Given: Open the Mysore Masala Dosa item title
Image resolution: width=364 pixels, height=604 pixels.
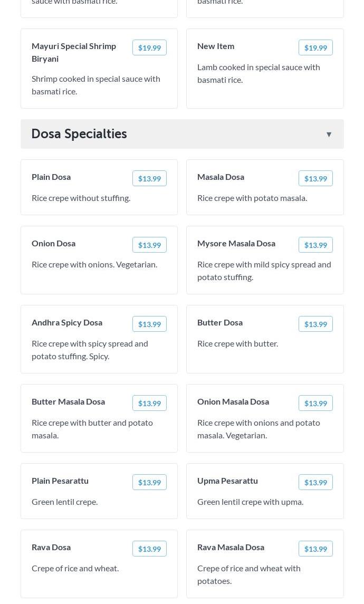Looking at the screenshot, I should 236,243.
